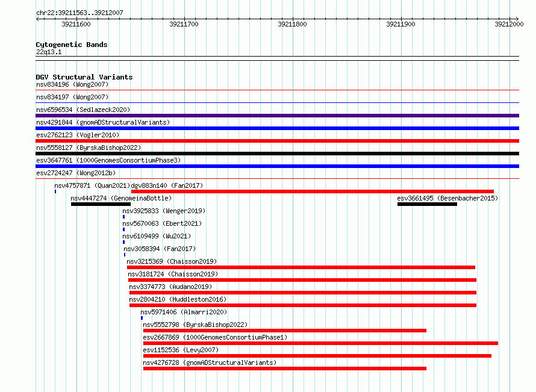Screen dimensions: 536x392
Task: Open esv2762123 (Vogler2010) variant label
Action: click(x=78, y=135)
